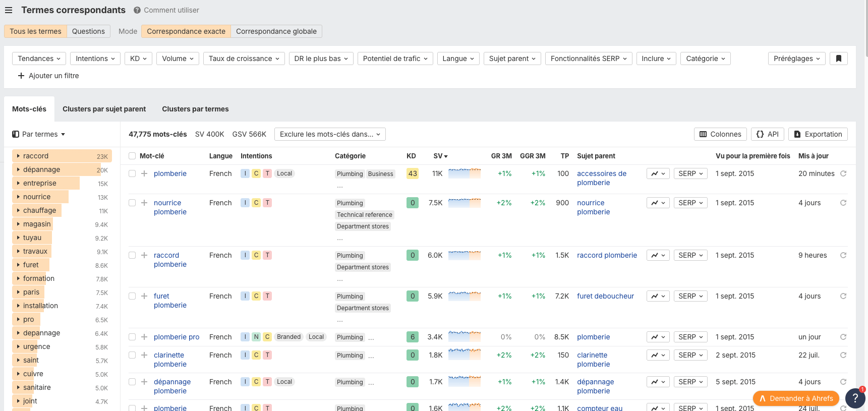Add plomberie pro with plus icon

[x=144, y=337]
